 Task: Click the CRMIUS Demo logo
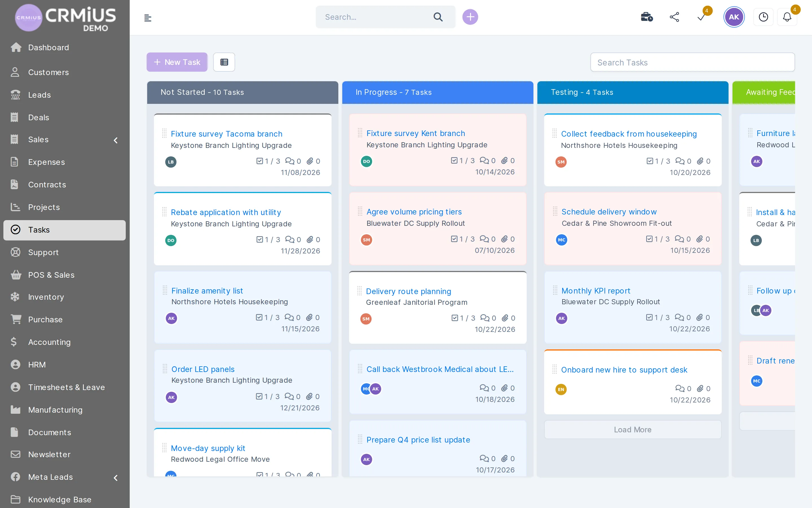tap(65, 17)
